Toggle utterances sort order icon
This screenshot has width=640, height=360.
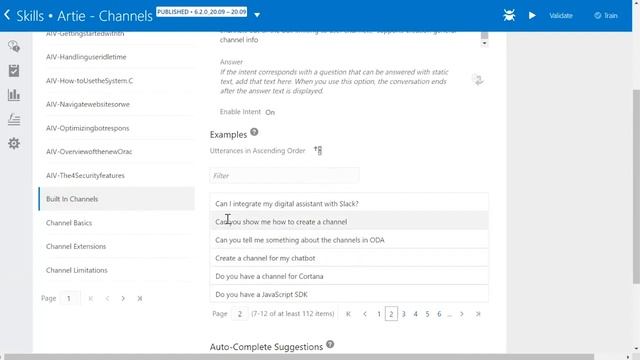click(318, 151)
